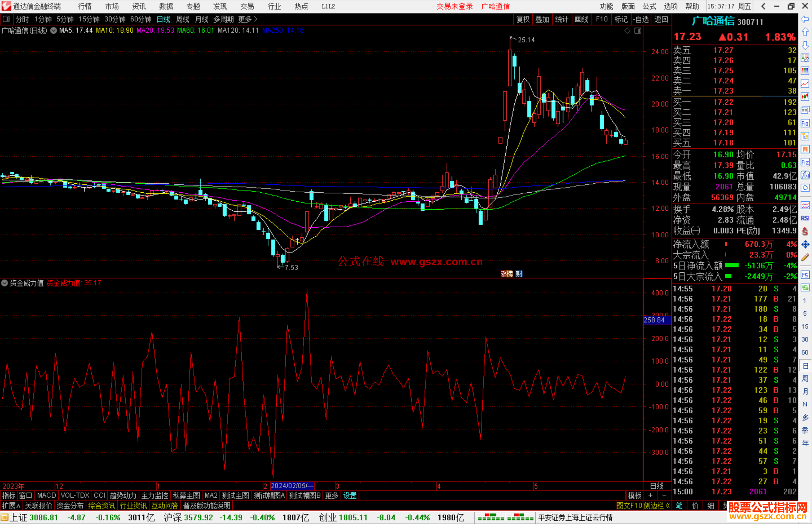The height and width of the screenshot is (524, 812).
Task: Click the 复权 button
Action: pyautogui.click(x=523, y=19)
